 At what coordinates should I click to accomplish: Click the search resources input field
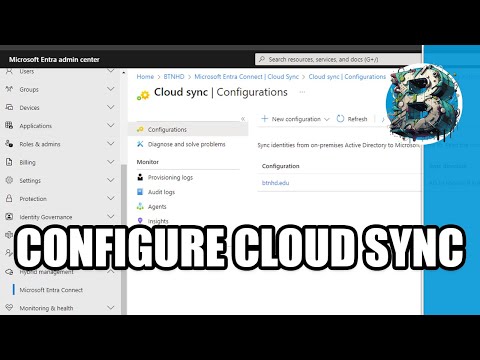pos(338,59)
